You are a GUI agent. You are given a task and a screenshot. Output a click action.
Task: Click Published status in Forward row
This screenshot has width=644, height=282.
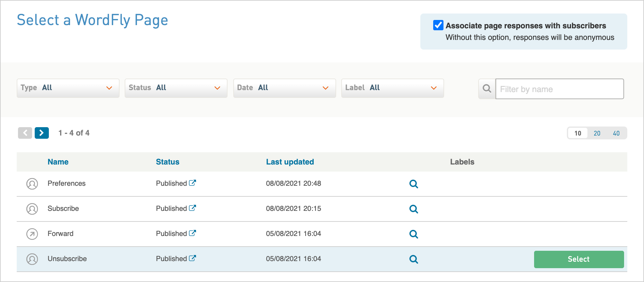[x=172, y=234]
